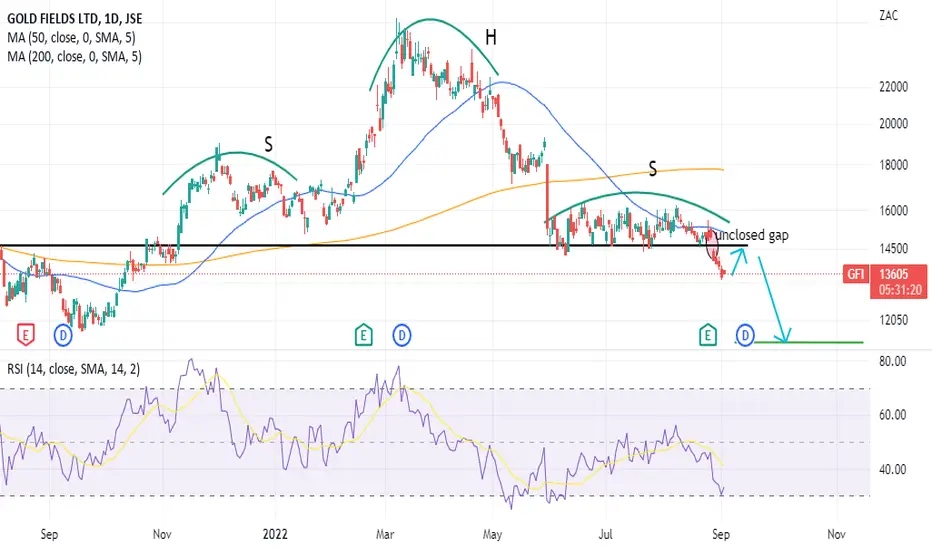Open the dividend D marker near September 2021
Image resolution: width=932 pixels, height=550 pixels.
63,335
